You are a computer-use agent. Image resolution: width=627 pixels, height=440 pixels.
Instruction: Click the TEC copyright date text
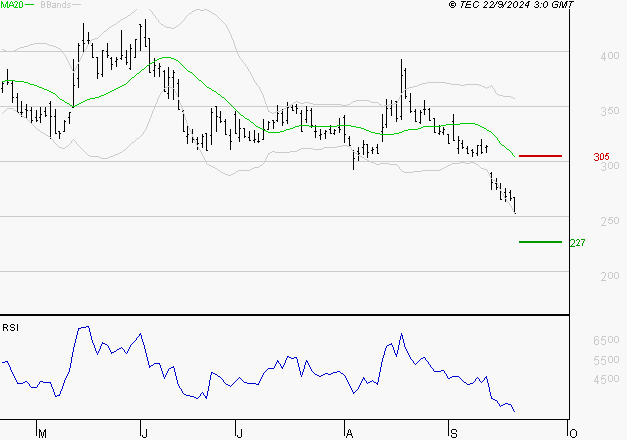click(511, 4)
